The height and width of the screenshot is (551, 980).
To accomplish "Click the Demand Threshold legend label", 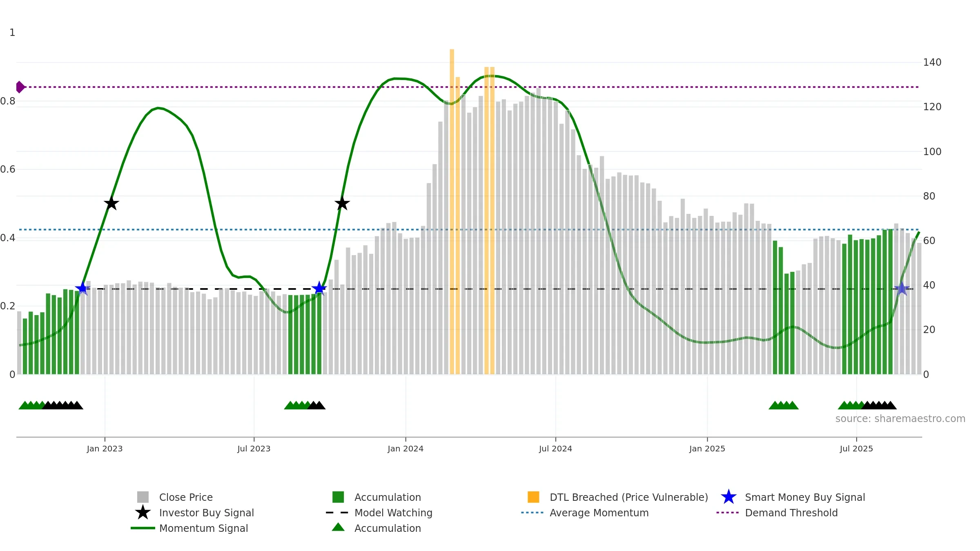I will pyautogui.click(x=791, y=513).
